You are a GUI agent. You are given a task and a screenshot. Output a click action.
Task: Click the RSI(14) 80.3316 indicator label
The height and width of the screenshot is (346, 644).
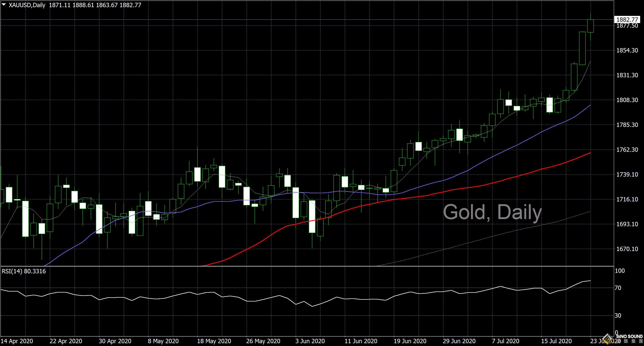click(x=24, y=271)
